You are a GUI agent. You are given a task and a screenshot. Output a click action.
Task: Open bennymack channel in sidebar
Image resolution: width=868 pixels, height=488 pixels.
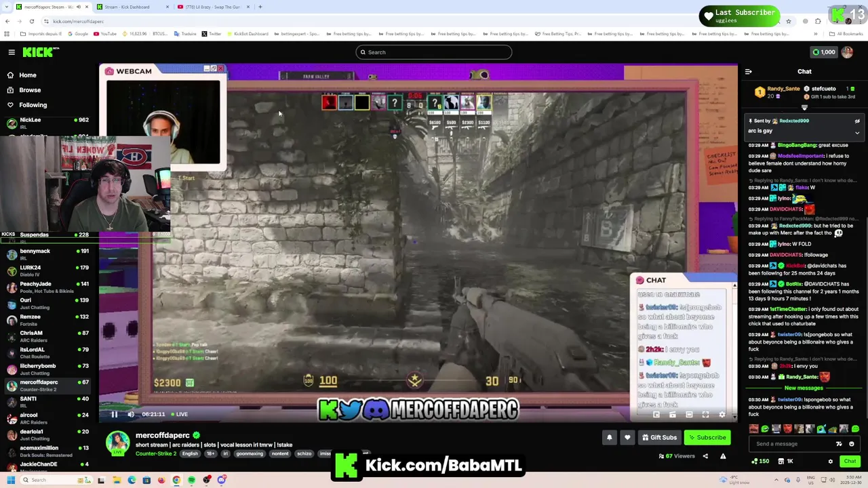point(47,254)
